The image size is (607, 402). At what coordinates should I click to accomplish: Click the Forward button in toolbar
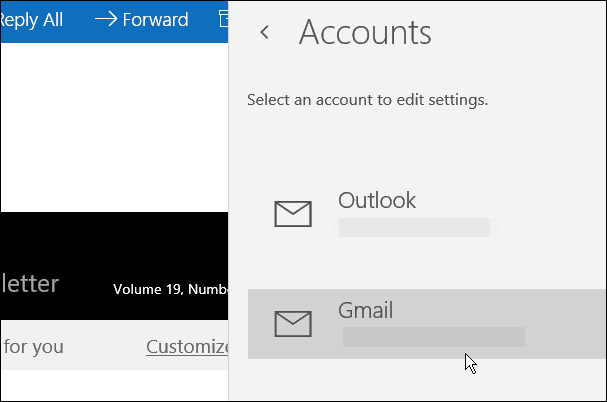click(142, 19)
